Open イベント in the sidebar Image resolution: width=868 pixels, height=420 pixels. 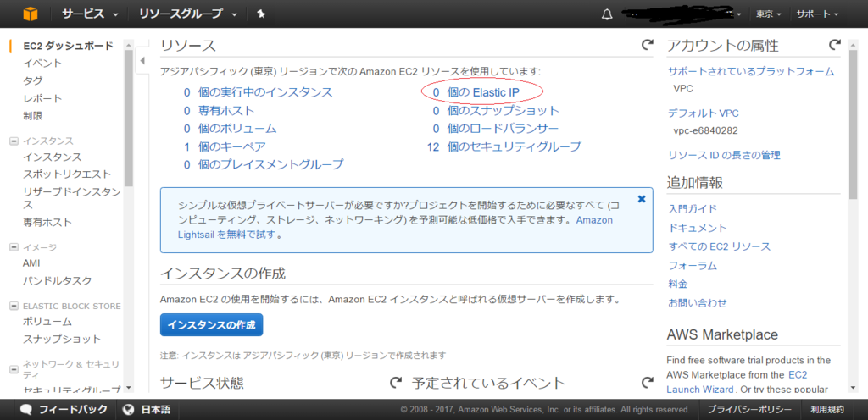pos(42,63)
